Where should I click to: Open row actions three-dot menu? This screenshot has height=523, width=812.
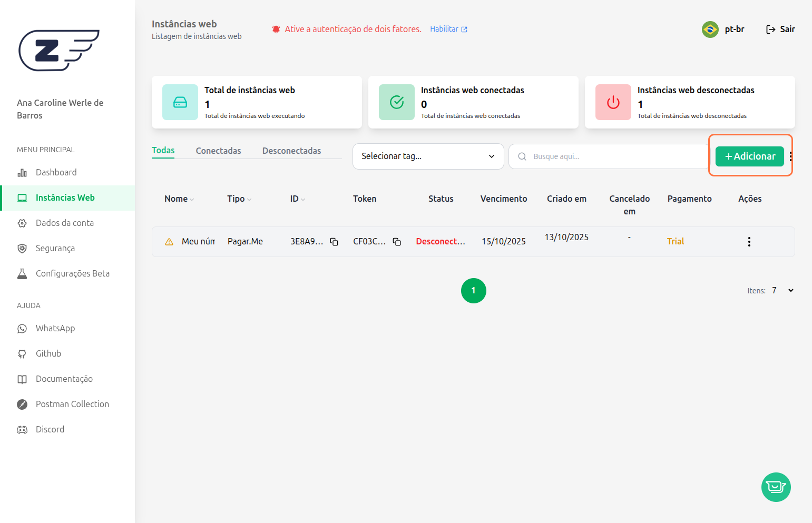(749, 242)
